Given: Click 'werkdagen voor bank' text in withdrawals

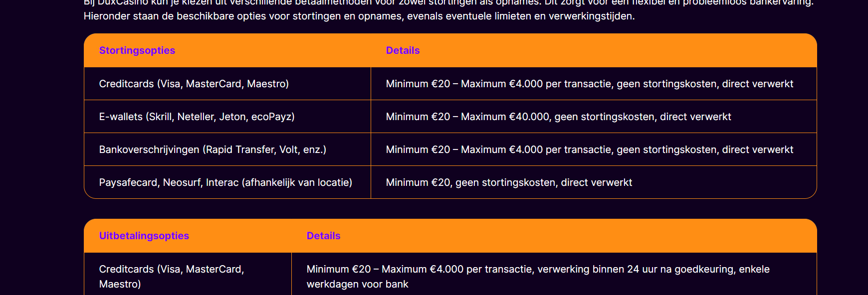Looking at the screenshot, I should click(358, 284).
